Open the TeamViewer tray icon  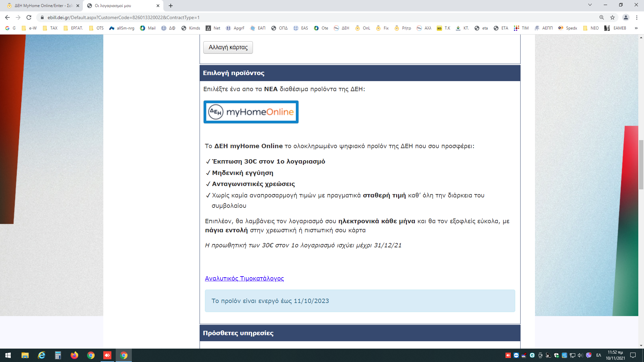516,355
